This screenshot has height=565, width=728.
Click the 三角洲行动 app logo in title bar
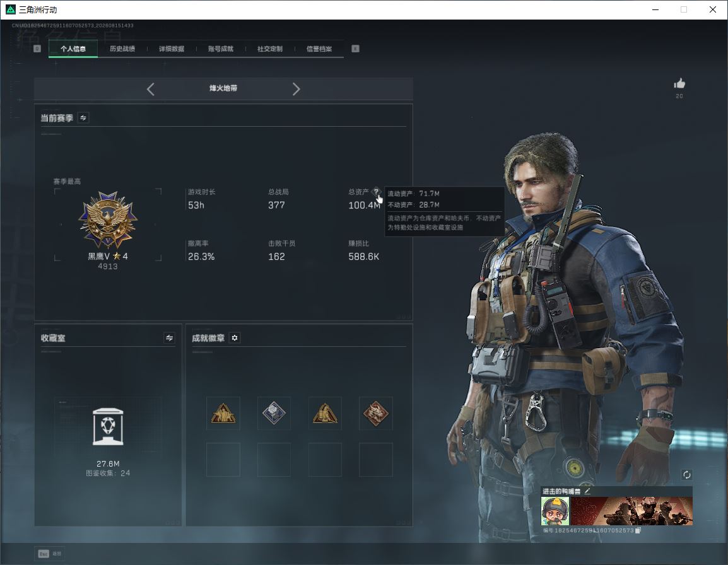[x=11, y=9]
